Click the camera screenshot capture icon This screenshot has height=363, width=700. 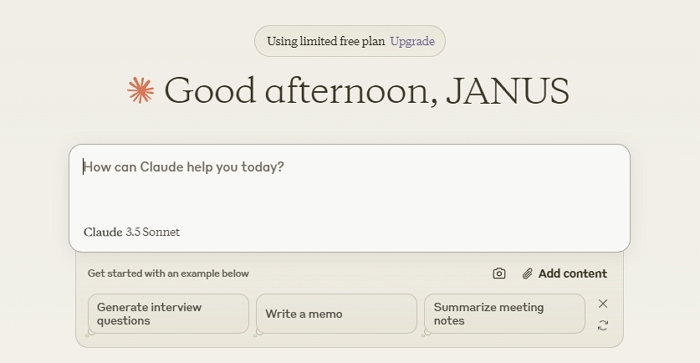click(x=499, y=273)
